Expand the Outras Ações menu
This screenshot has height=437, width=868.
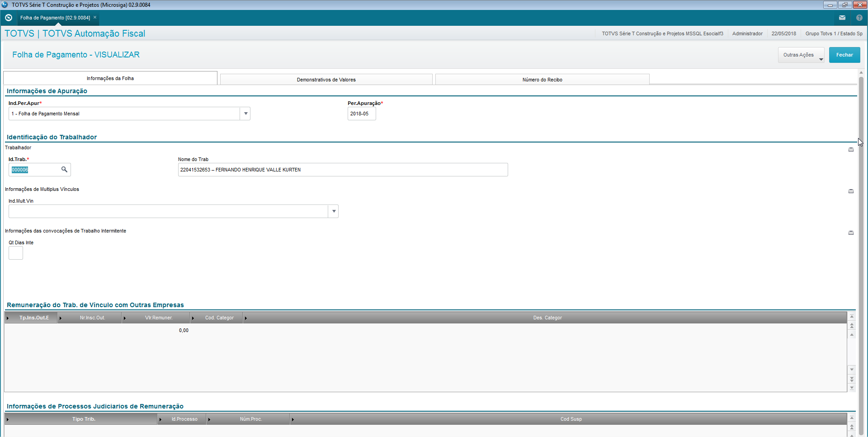(x=801, y=55)
